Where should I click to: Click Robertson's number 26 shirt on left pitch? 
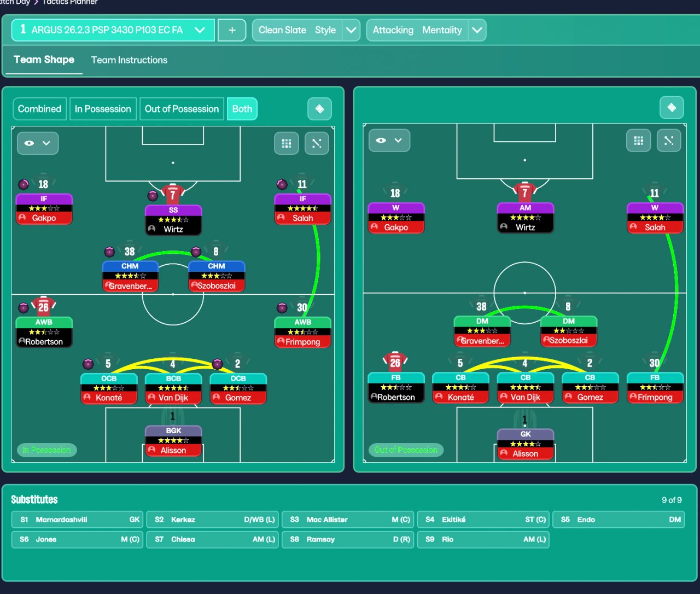click(44, 307)
